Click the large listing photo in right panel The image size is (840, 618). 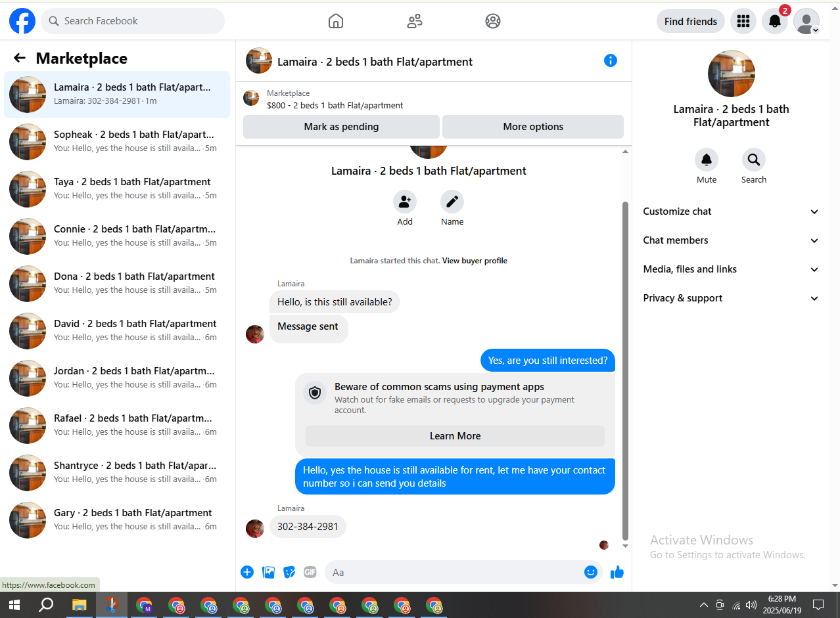pos(731,74)
